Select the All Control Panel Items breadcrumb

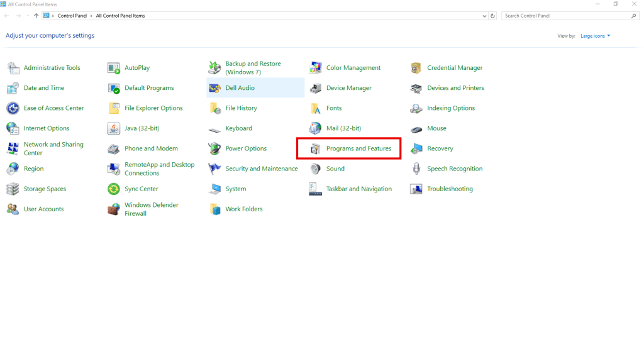[120, 16]
